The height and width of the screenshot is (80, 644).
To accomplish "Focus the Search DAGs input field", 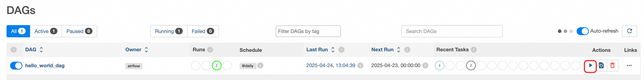I will pos(451,31).
